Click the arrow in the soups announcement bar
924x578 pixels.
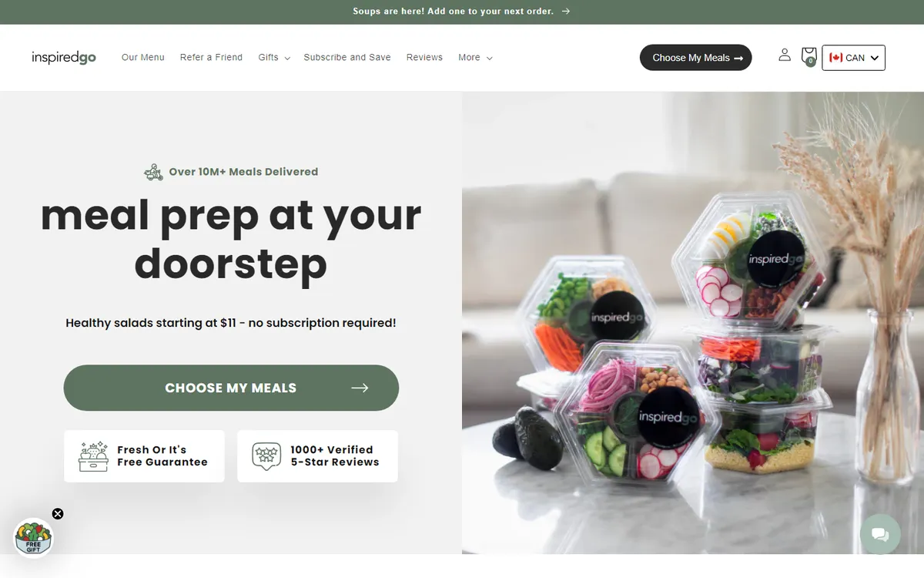click(566, 12)
